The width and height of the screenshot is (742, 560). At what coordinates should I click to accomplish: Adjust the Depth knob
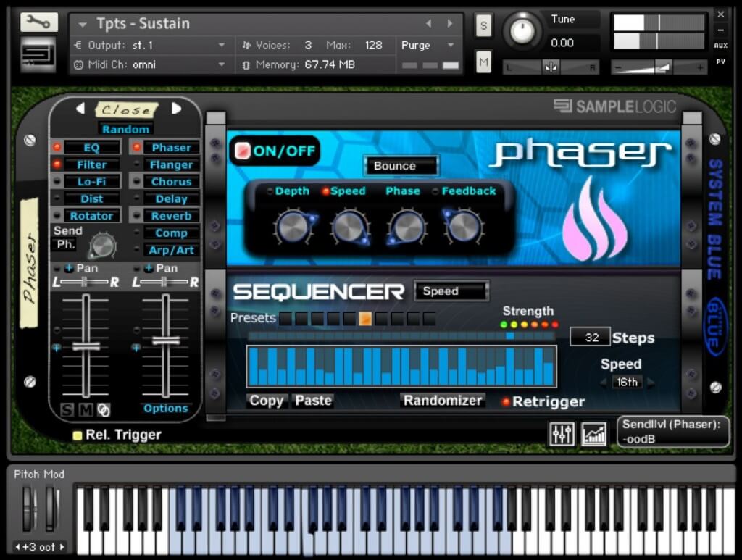(x=293, y=227)
